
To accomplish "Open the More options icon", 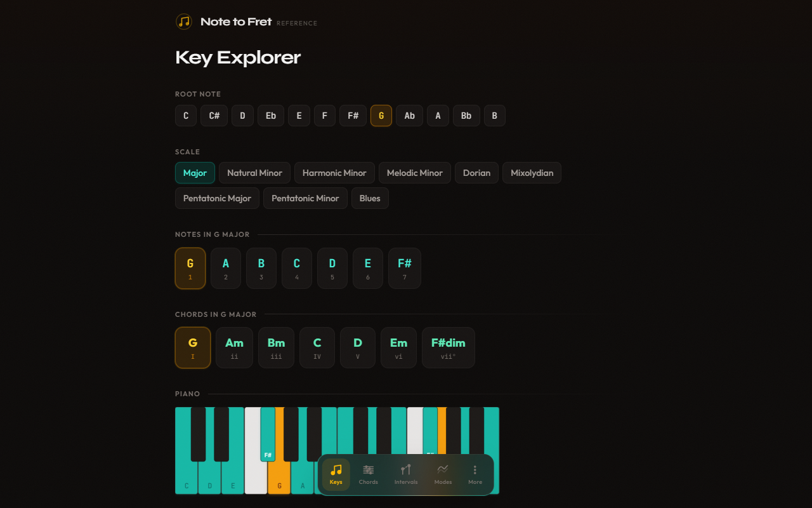I will point(475,474).
